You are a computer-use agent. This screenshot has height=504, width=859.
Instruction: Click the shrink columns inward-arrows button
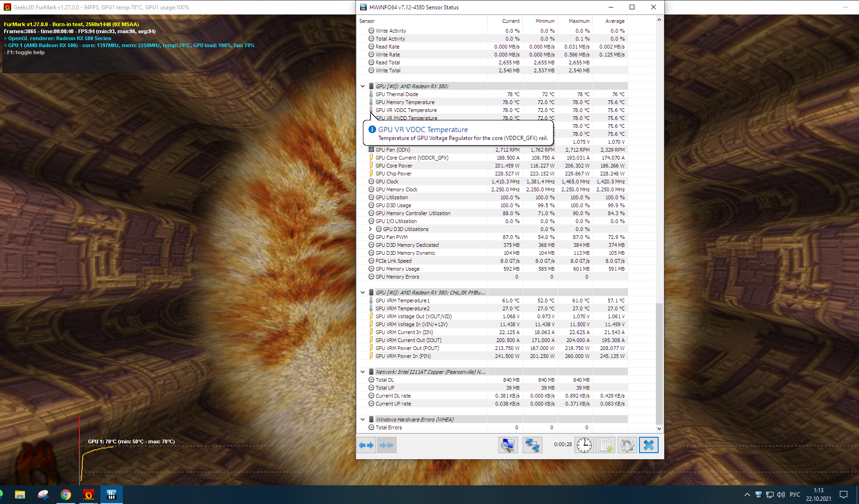click(x=386, y=445)
